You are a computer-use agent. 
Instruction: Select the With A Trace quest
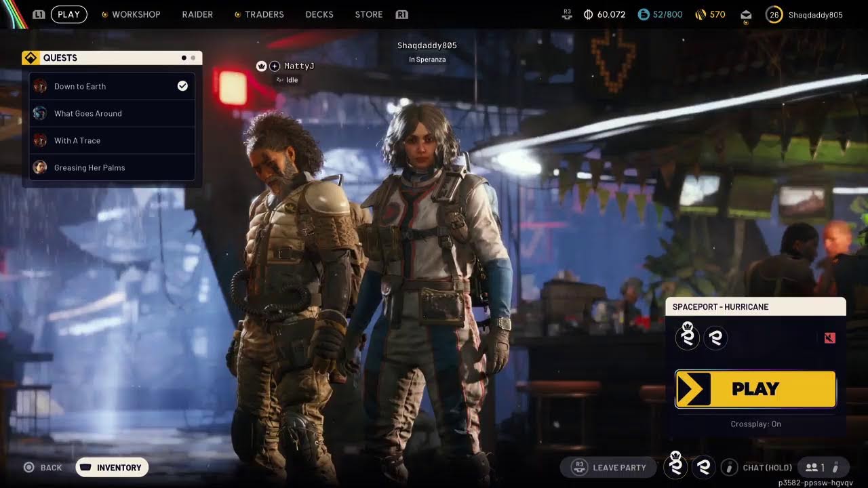tap(112, 140)
